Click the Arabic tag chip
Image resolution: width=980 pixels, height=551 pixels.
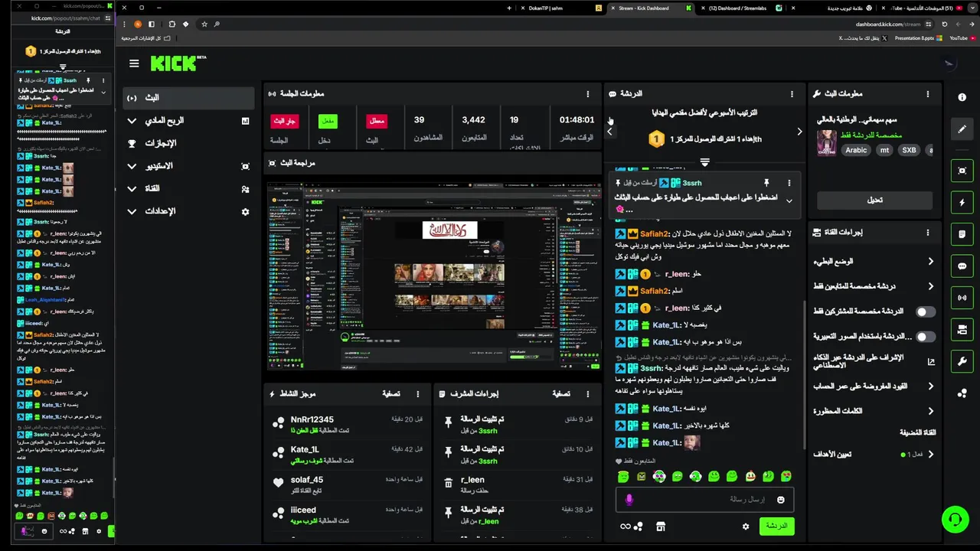click(856, 151)
